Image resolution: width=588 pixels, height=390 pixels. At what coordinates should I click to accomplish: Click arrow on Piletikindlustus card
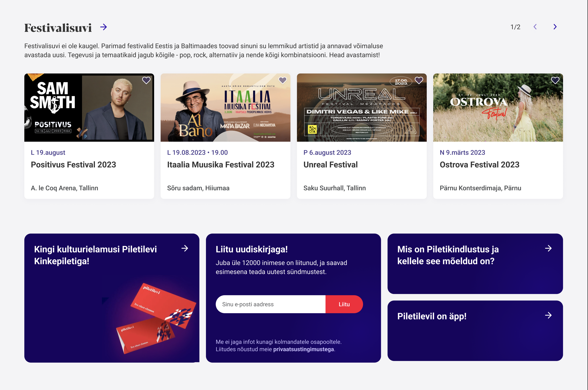[x=548, y=248]
